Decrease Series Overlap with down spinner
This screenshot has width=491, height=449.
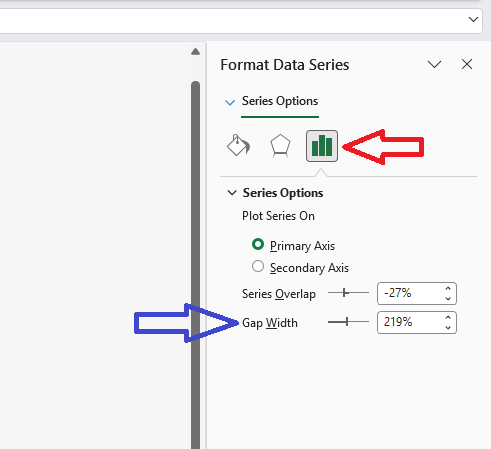pyautogui.click(x=448, y=298)
